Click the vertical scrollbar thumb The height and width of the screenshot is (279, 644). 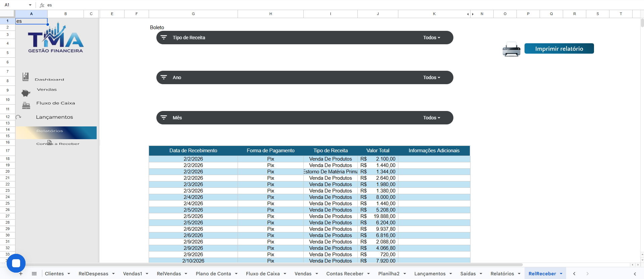point(642,23)
